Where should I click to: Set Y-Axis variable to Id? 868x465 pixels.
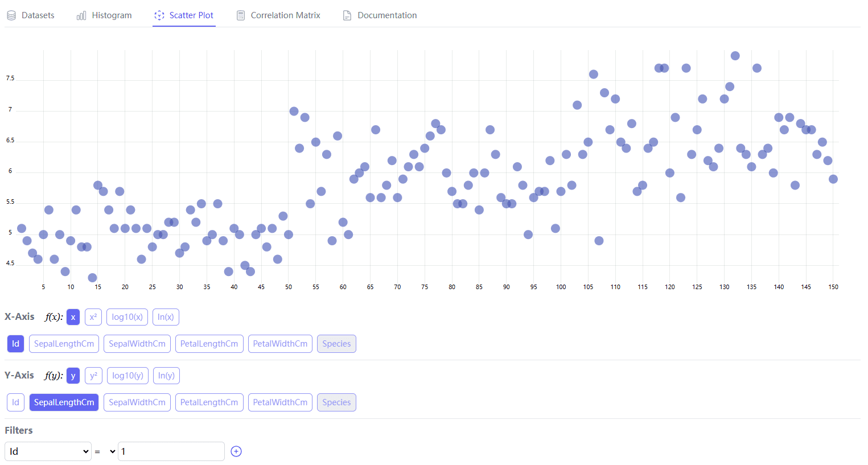15,402
